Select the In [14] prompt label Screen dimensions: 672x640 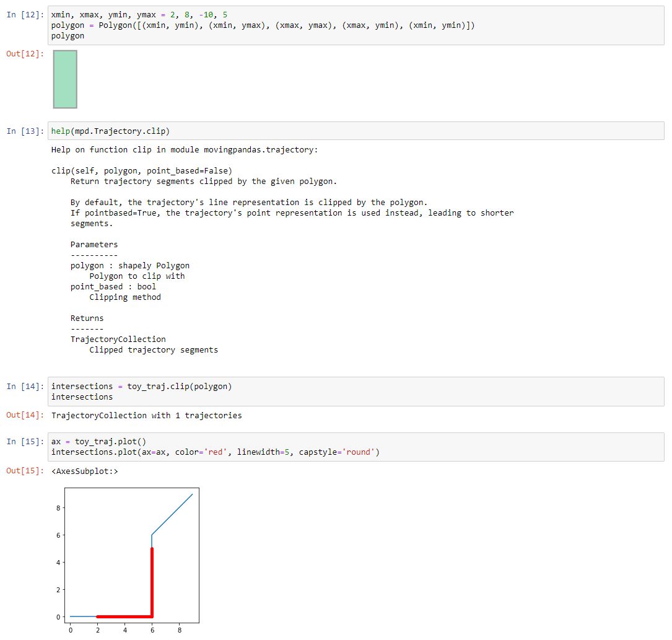tap(25, 386)
